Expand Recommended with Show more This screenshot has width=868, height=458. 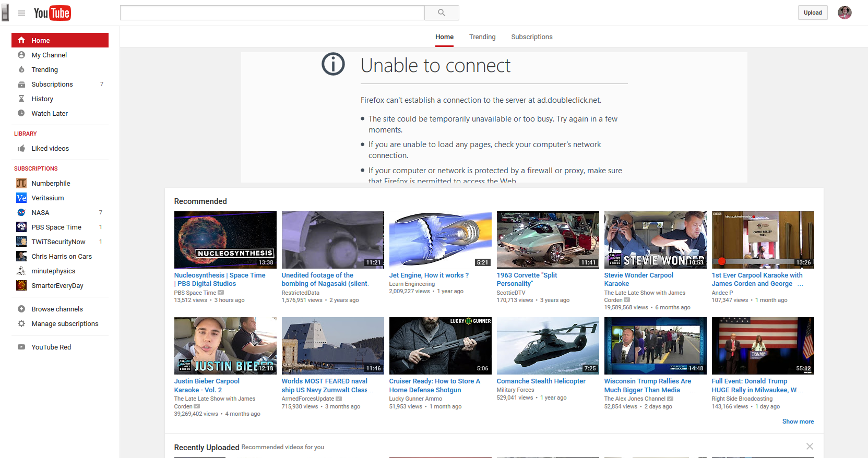(798, 421)
